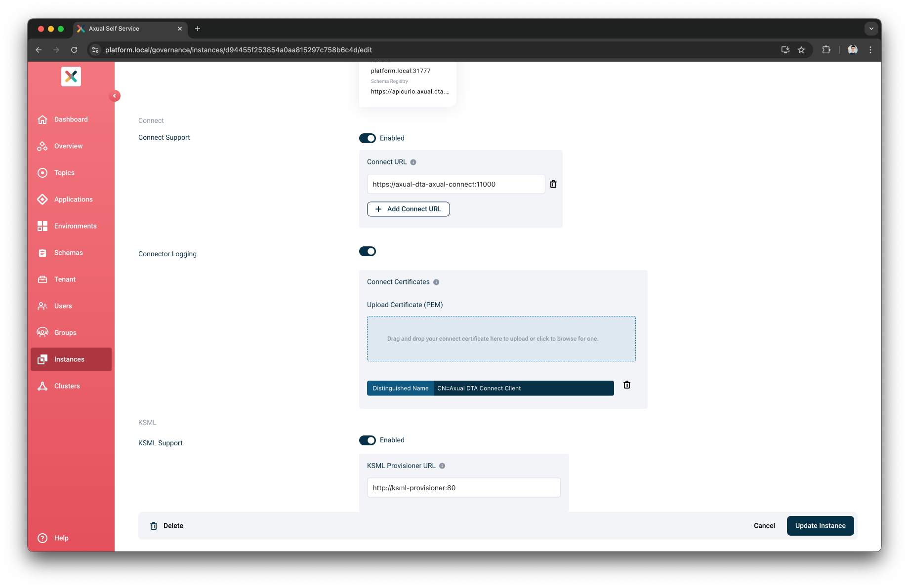Screen dimensions: 909x588
Task: Bookmark this page with the star icon
Action: pyautogui.click(x=801, y=50)
